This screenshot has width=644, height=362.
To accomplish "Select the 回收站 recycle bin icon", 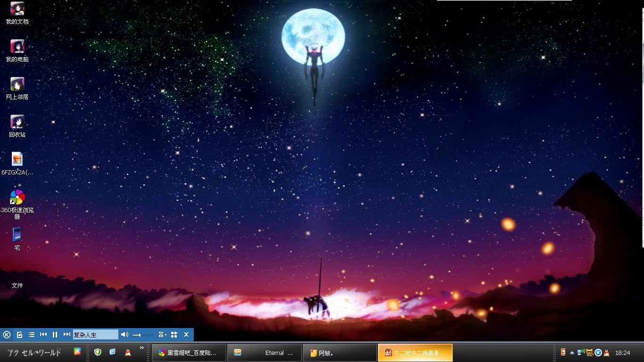I will pos(17,126).
